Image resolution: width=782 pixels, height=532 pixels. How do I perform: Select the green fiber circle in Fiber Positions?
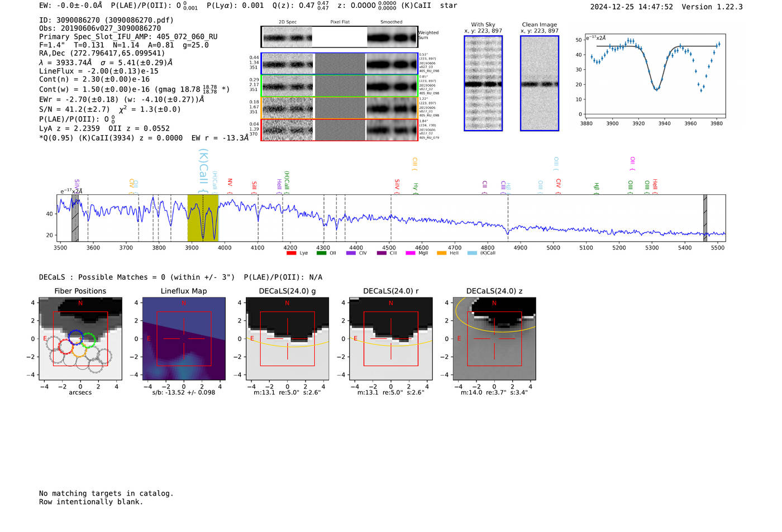pos(88,341)
